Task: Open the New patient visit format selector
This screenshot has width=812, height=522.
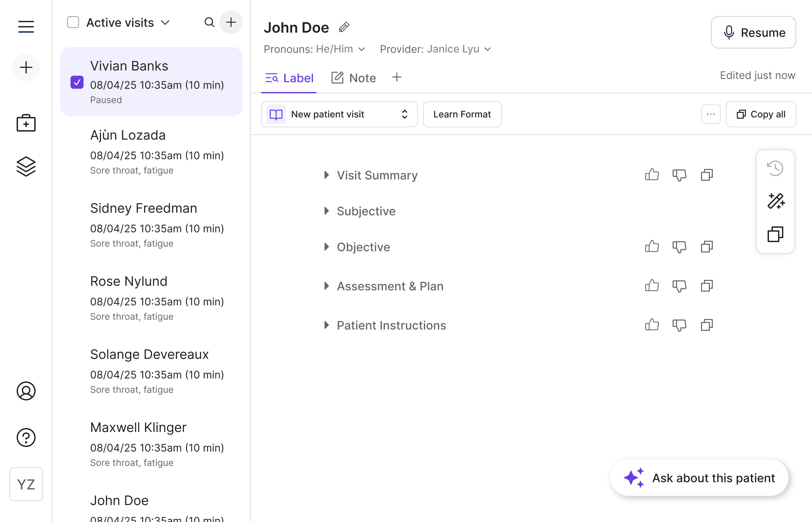Action: click(339, 114)
